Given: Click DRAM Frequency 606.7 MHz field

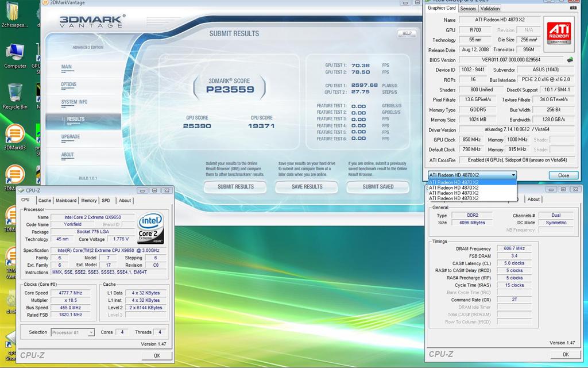Looking at the screenshot, I should point(514,248).
